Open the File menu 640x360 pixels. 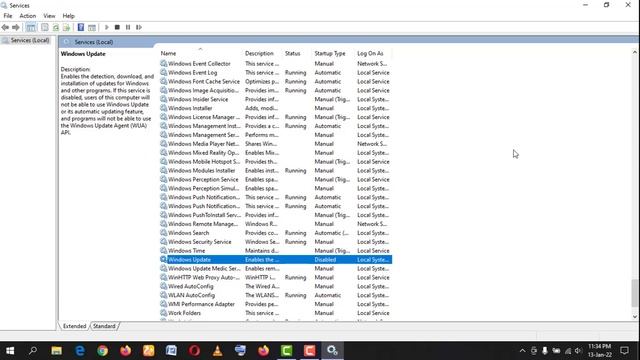point(8,16)
